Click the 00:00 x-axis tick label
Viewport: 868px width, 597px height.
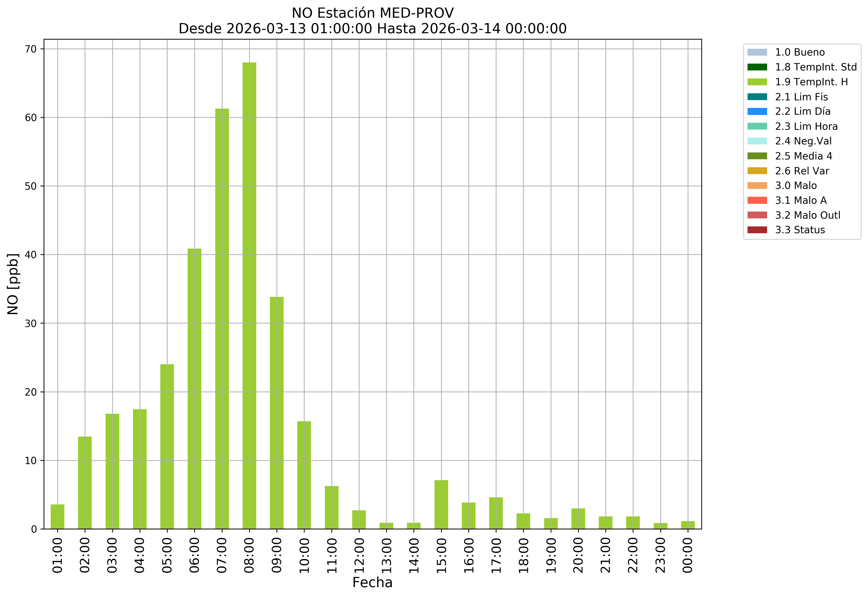(688, 556)
